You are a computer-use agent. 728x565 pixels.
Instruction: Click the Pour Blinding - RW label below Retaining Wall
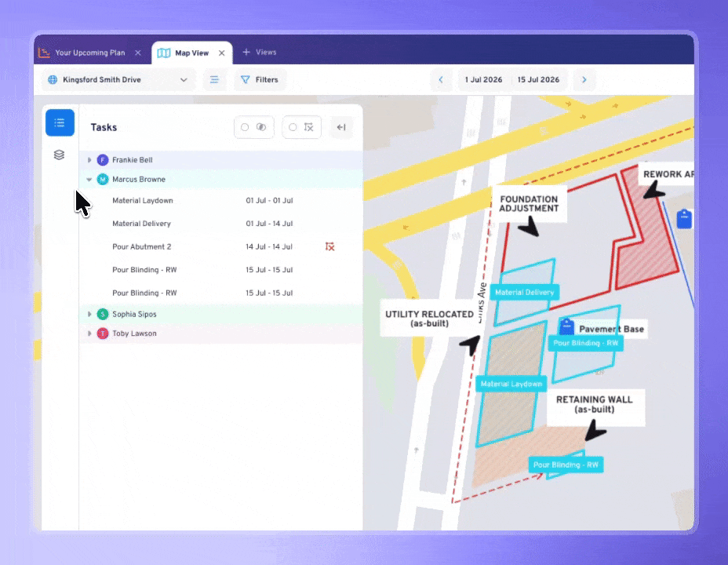(566, 465)
